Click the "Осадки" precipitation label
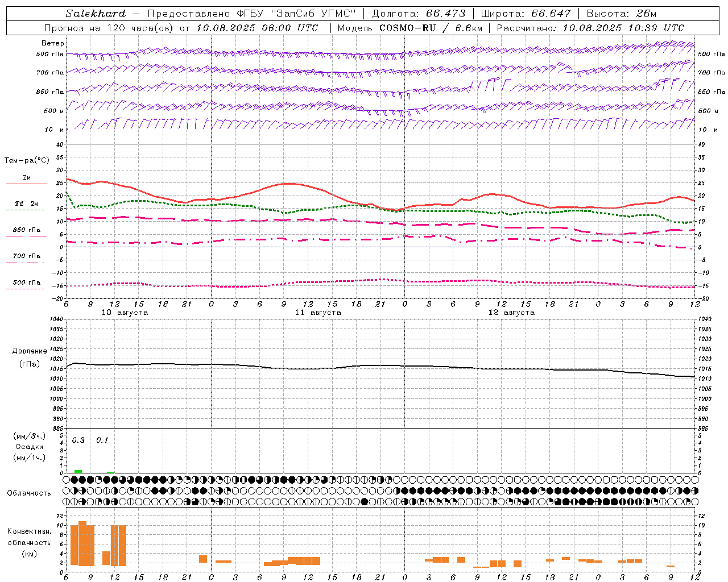 tap(29, 447)
